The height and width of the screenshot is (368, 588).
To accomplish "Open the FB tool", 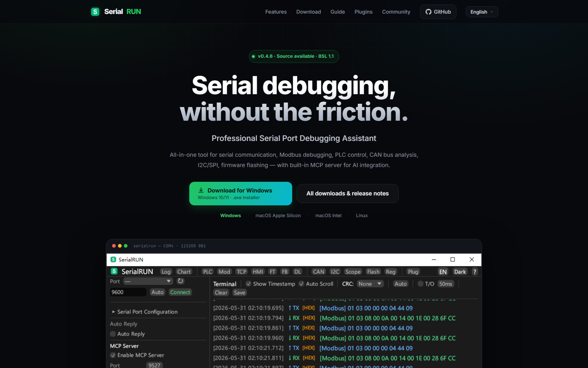I will 285,272.
